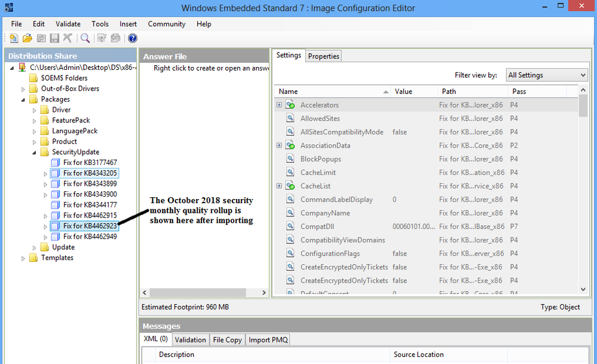The height and width of the screenshot is (364, 597).
Task: Click the Answer File horizontal scrollbar thumb
Action: 198,292
